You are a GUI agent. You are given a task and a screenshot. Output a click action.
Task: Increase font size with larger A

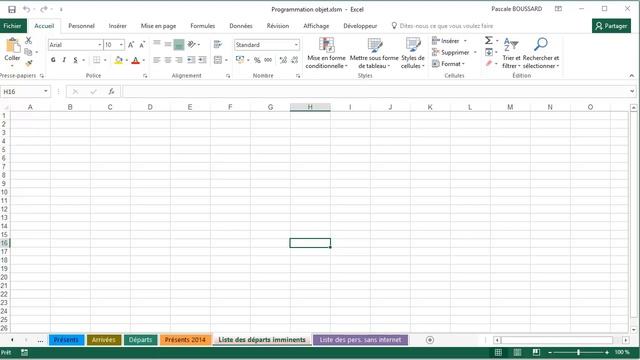click(131, 44)
